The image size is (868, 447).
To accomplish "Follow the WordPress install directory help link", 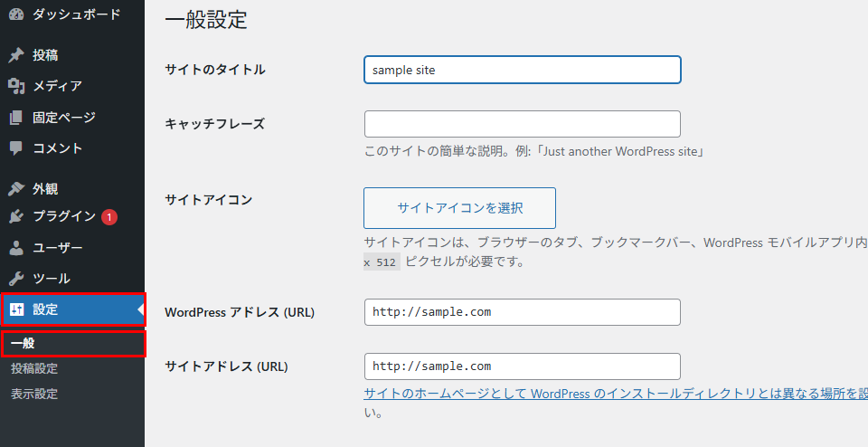I will [x=616, y=394].
